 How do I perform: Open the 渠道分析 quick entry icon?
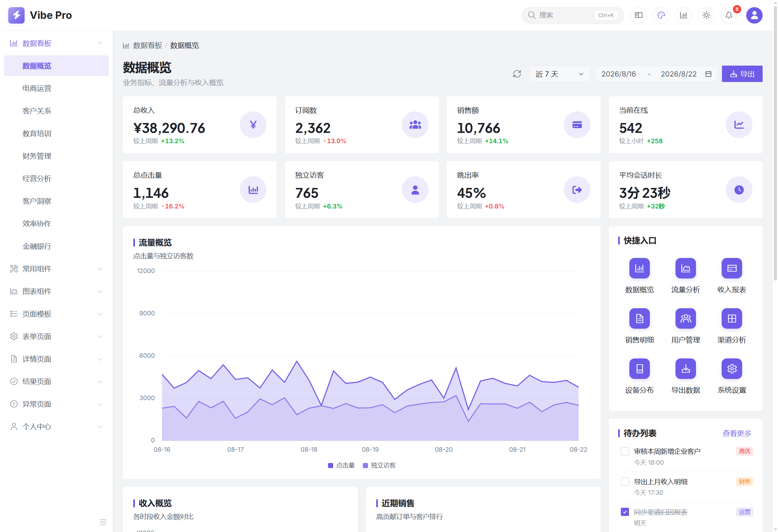click(732, 318)
